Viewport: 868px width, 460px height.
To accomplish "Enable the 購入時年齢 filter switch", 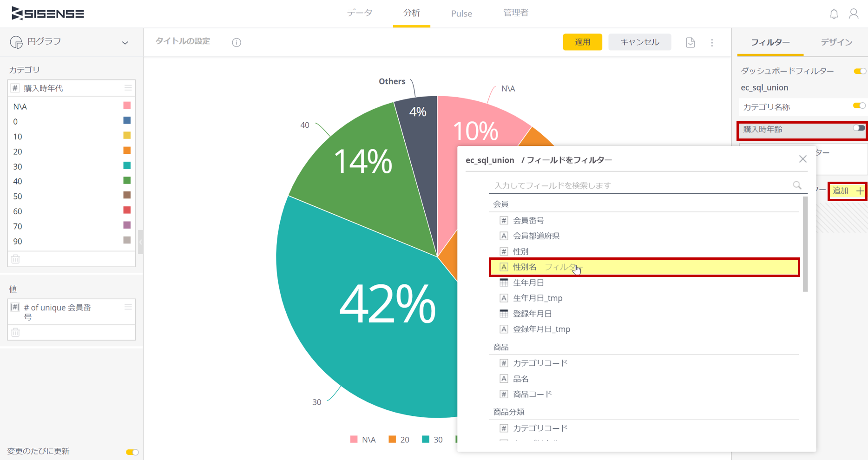I will [859, 128].
